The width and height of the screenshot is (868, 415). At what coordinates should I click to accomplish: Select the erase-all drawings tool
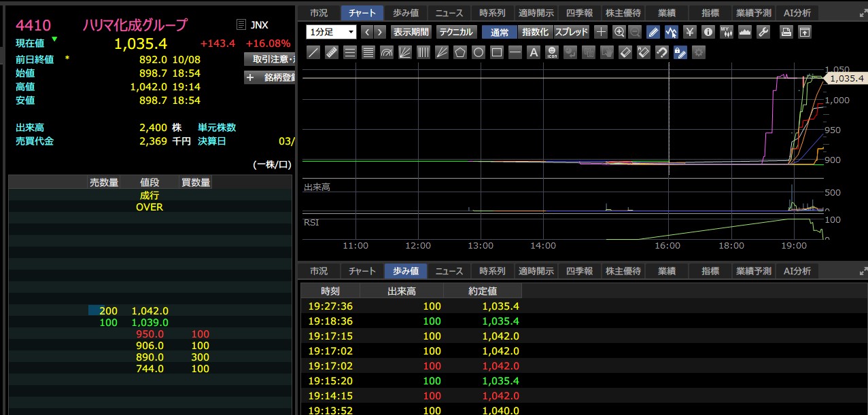coord(643,52)
